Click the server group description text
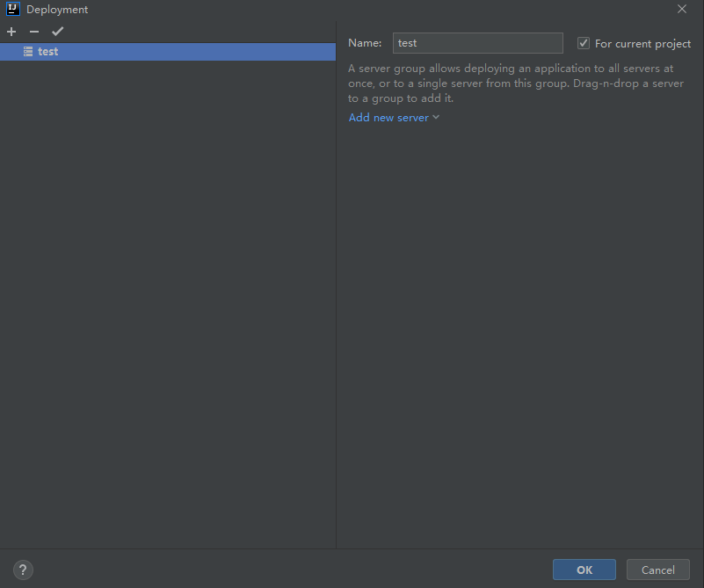Viewport: 704px width, 588px height. (x=516, y=83)
